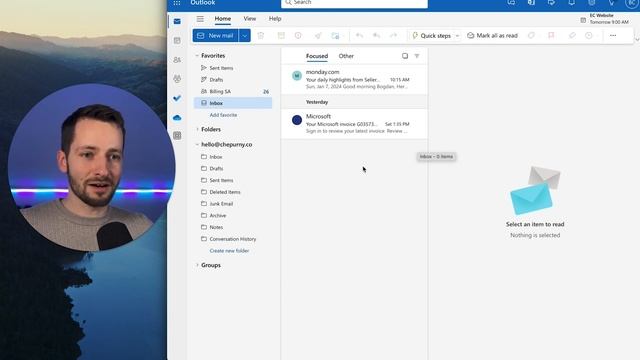Collapse the hello@chepurny.co account chevron

197,144
